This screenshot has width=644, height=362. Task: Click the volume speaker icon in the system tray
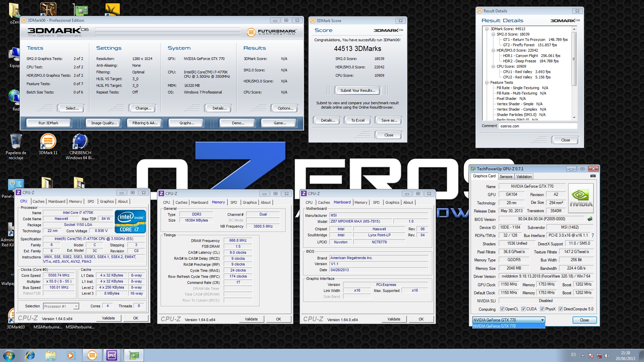607,356
